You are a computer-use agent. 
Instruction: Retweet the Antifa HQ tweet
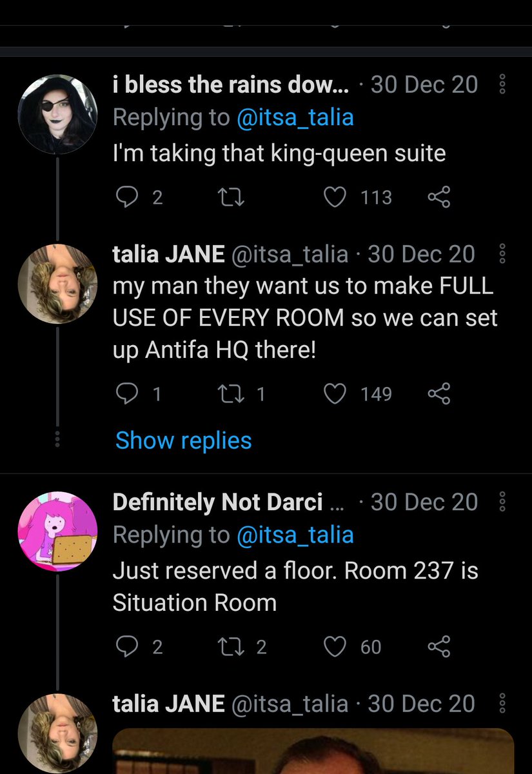(x=230, y=393)
